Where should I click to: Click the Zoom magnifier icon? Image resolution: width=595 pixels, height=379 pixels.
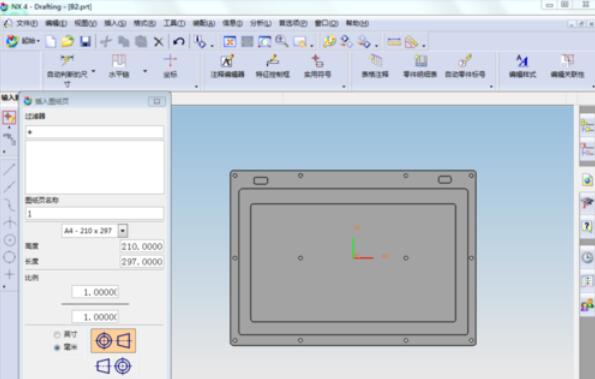(x=282, y=41)
